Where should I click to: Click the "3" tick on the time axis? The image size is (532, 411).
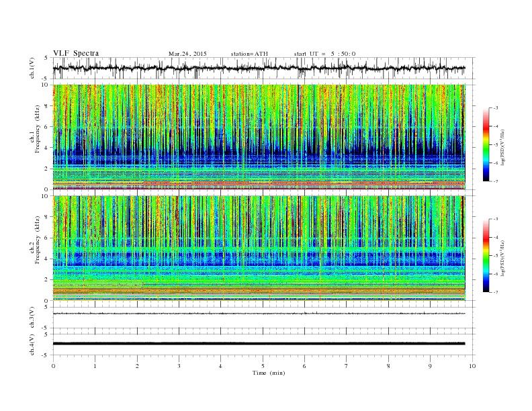(x=179, y=366)
